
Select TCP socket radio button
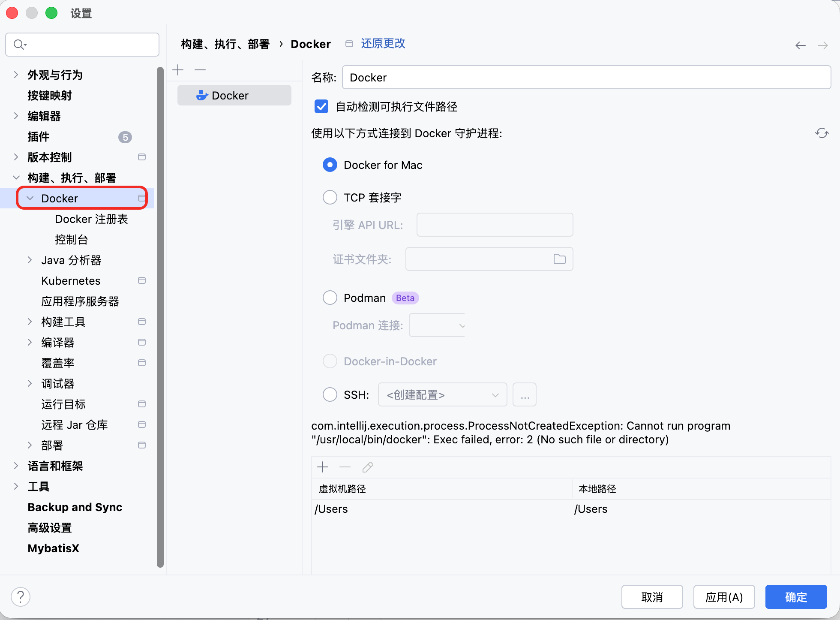[330, 197]
